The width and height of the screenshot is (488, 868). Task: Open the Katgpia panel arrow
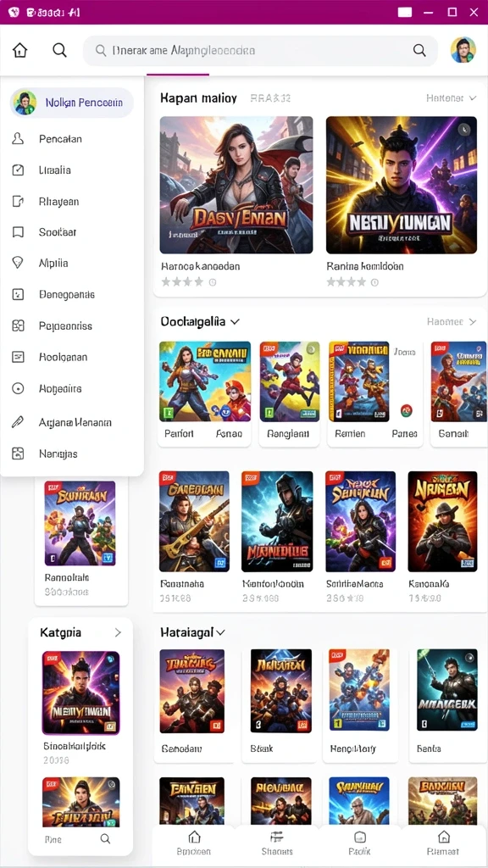coord(117,632)
